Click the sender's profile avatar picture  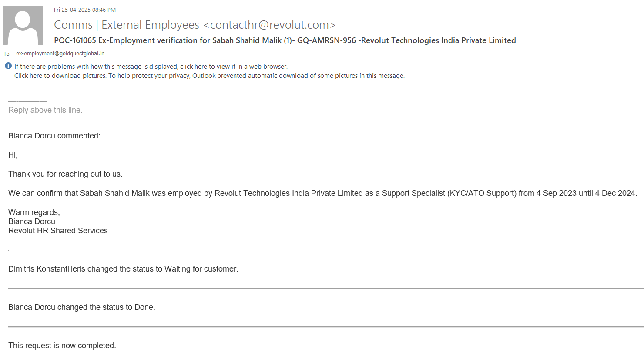[23, 25]
